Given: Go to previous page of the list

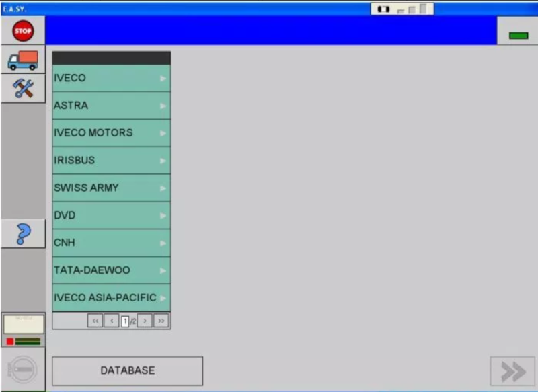Looking at the screenshot, I should click(112, 321).
